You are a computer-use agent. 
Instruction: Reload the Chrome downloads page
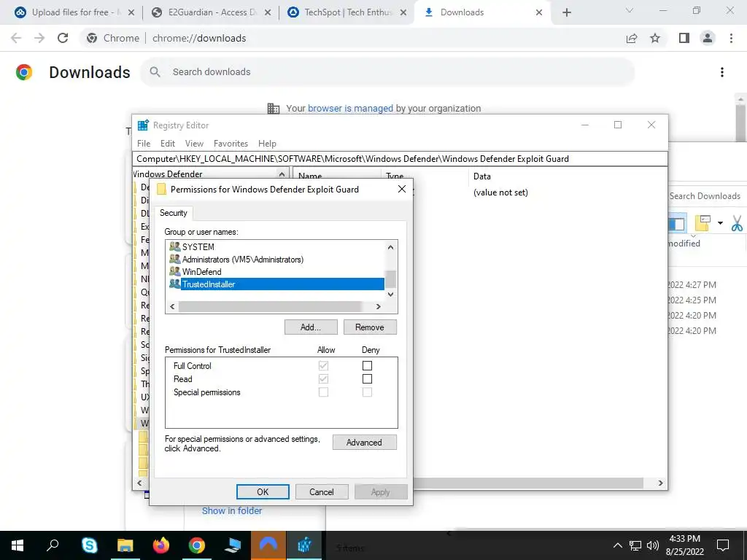click(63, 38)
